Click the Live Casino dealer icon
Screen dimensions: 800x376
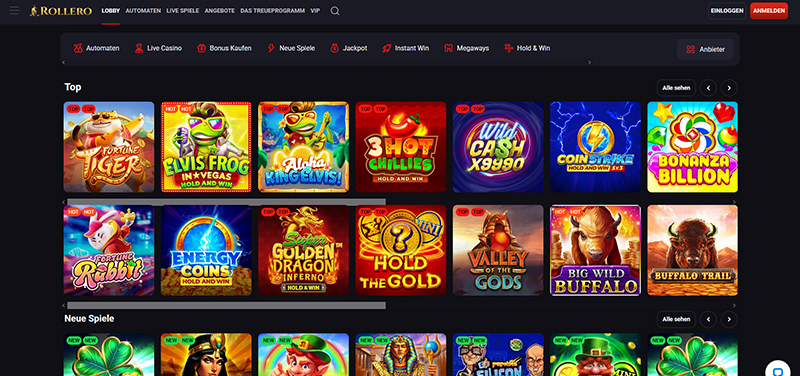pyautogui.click(x=139, y=48)
